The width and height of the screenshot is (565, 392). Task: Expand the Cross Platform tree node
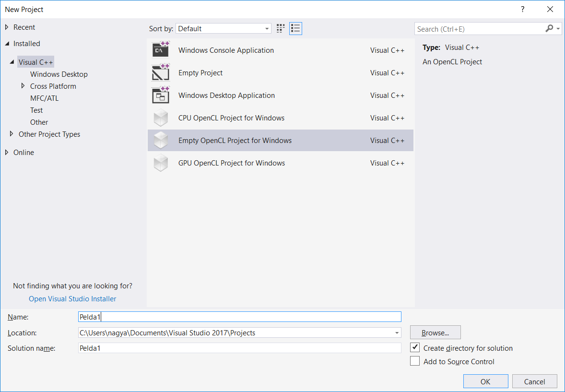tap(23, 86)
